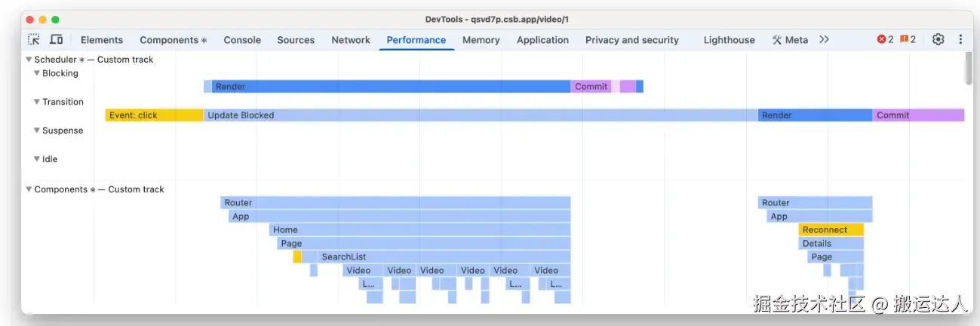Activate the inspect element picker icon
Image resolution: width=980 pixels, height=326 pixels.
point(34,40)
